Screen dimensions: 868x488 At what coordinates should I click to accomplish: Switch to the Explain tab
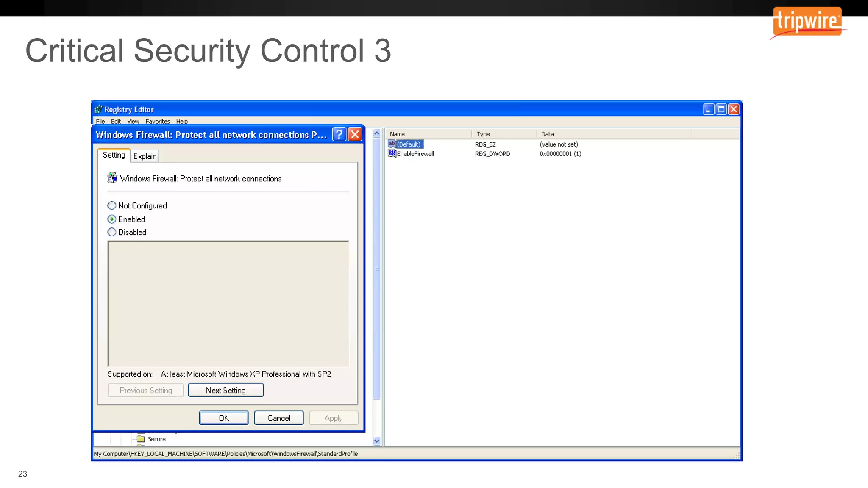coord(145,156)
